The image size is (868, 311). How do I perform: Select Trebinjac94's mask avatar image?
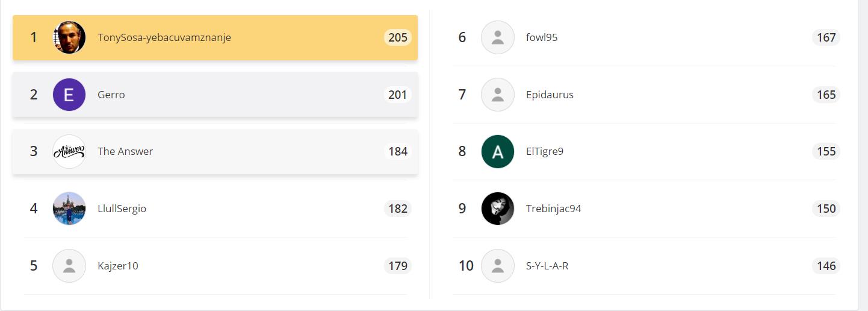(x=498, y=209)
